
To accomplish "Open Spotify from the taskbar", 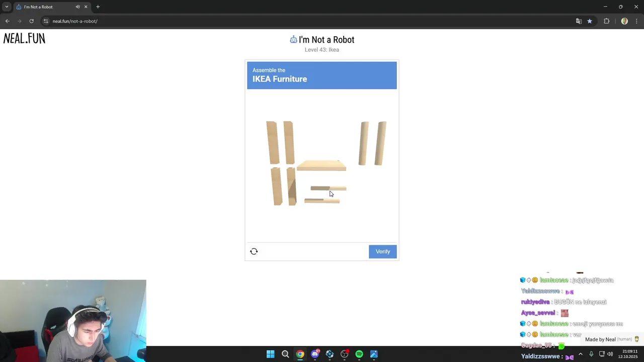I will click(359, 354).
